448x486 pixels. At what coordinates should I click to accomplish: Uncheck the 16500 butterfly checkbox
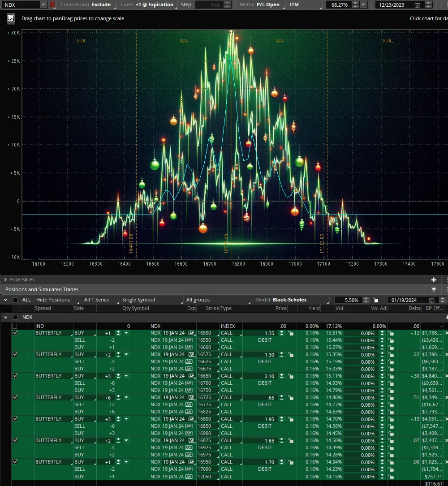click(15, 333)
